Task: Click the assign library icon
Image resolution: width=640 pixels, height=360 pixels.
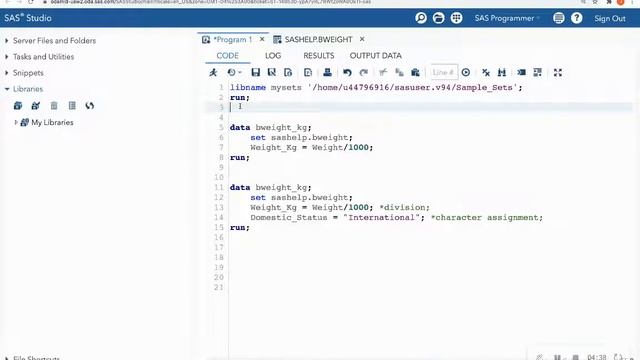Action: pos(36,106)
